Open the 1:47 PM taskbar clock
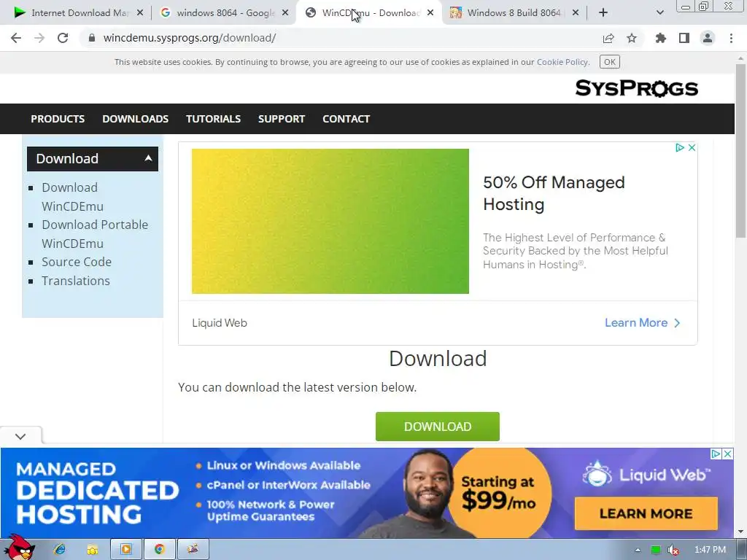 710,550
